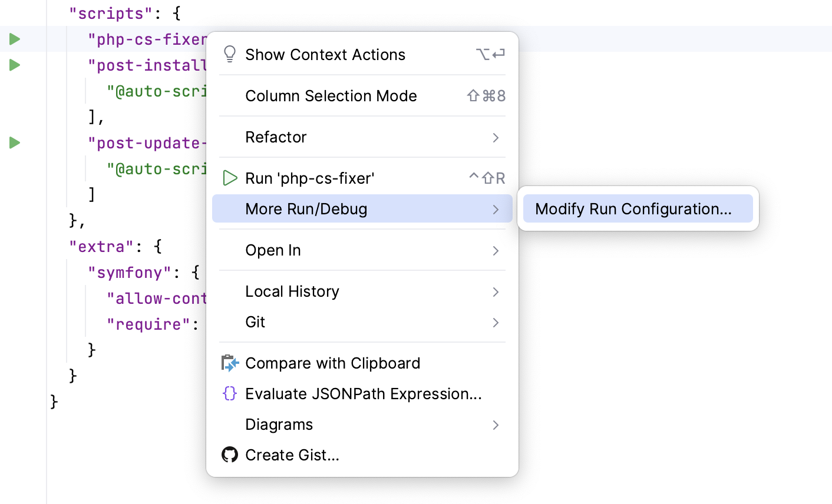Click the lightbulb icon for context actions
Viewport: 832px width, 504px height.
coord(230,54)
